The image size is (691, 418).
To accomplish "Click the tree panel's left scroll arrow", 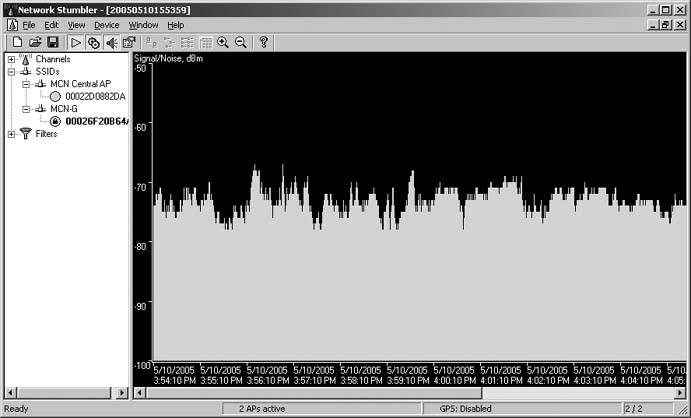I will pyautogui.click(x=8, y=392).
